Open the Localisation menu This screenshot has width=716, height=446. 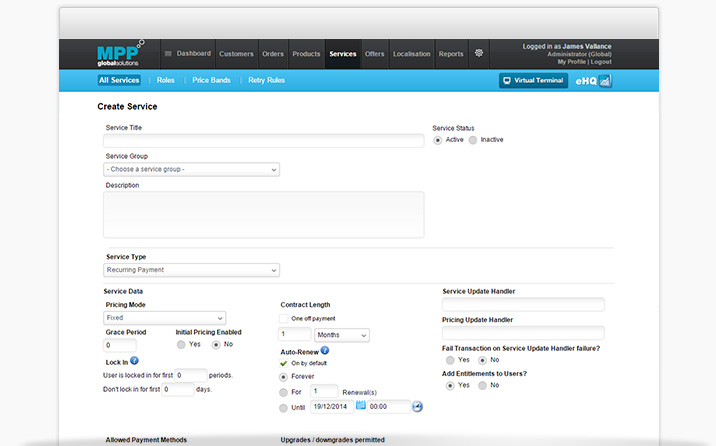(x=412, y=54)
